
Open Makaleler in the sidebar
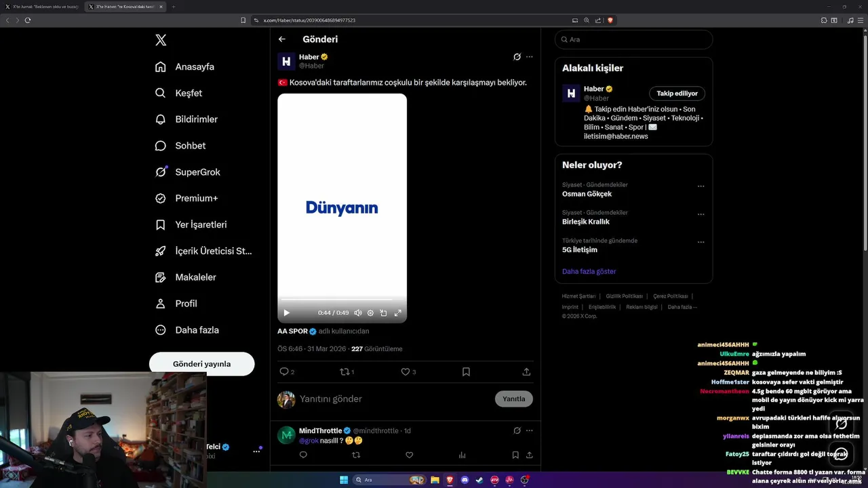pyautogui.click(x=186, y=277)
